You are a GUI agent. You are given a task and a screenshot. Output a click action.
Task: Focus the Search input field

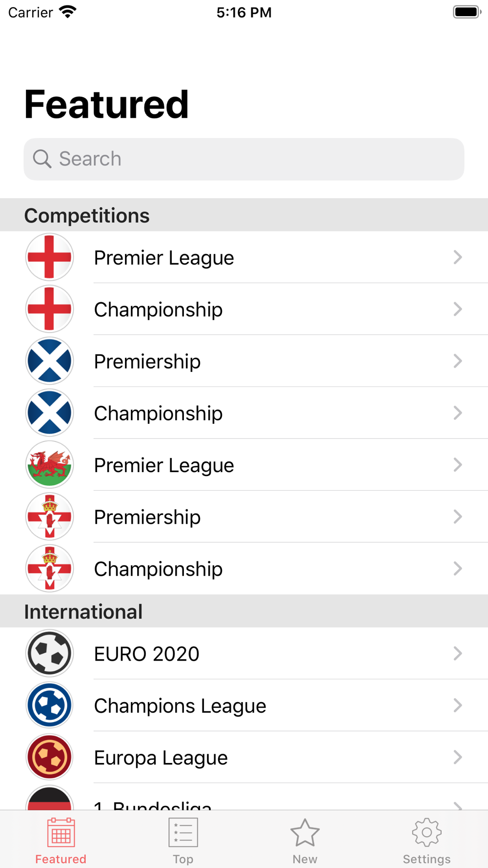[x=244, y=159]
